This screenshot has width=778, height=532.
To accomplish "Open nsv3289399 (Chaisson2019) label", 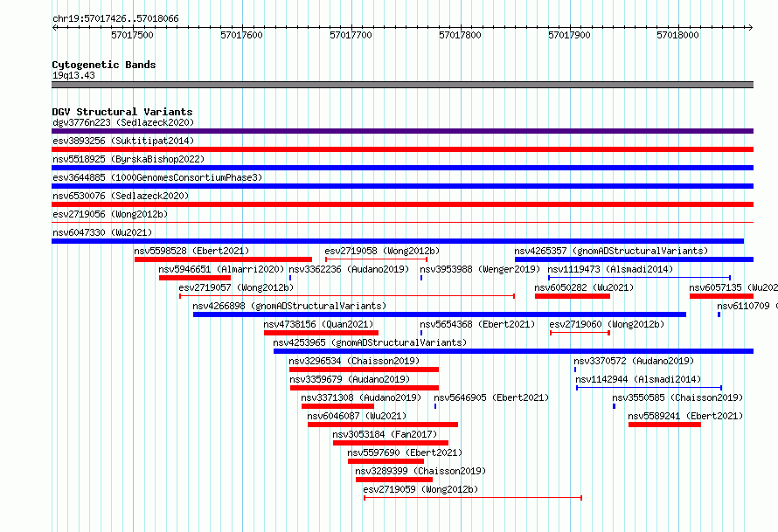I will 420,471.
